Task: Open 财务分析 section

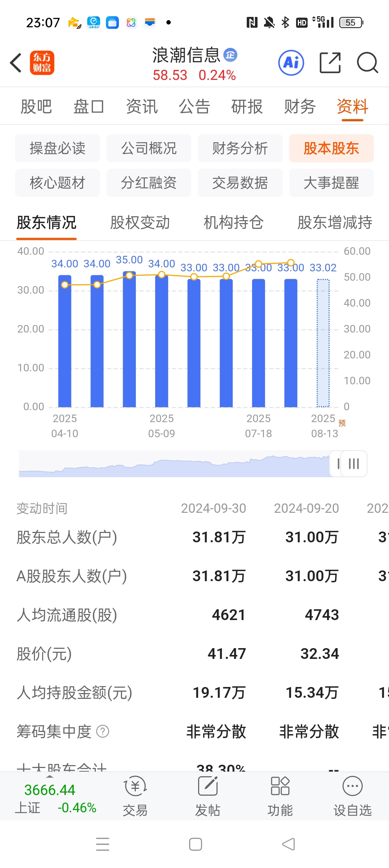Action: tap(240, 148)
